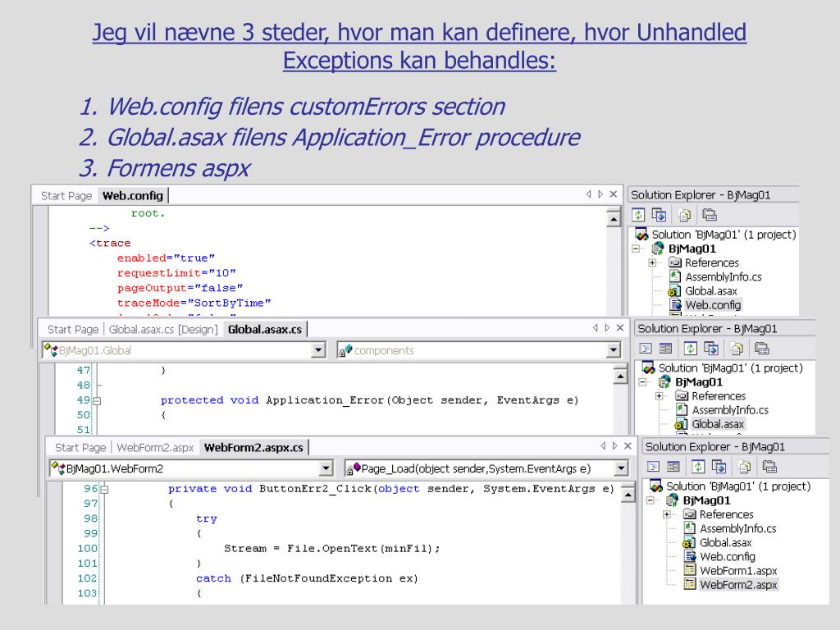Viewport: 840px width, 630px height.
Task: Select AssemblyInfo.cs beside the Web.config editor
Action: (x=724, y=277)
